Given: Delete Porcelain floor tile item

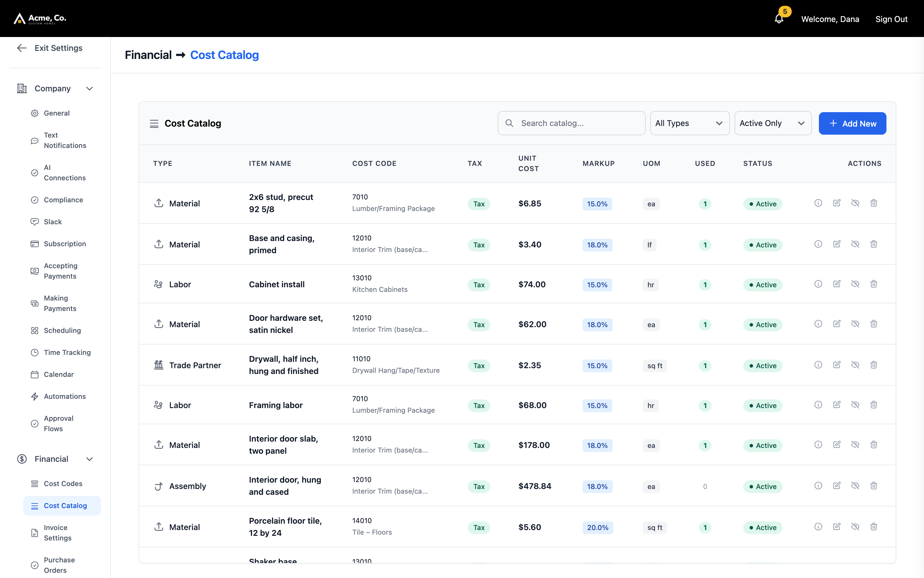Looking at the screenshot, I should coord(873,527).
